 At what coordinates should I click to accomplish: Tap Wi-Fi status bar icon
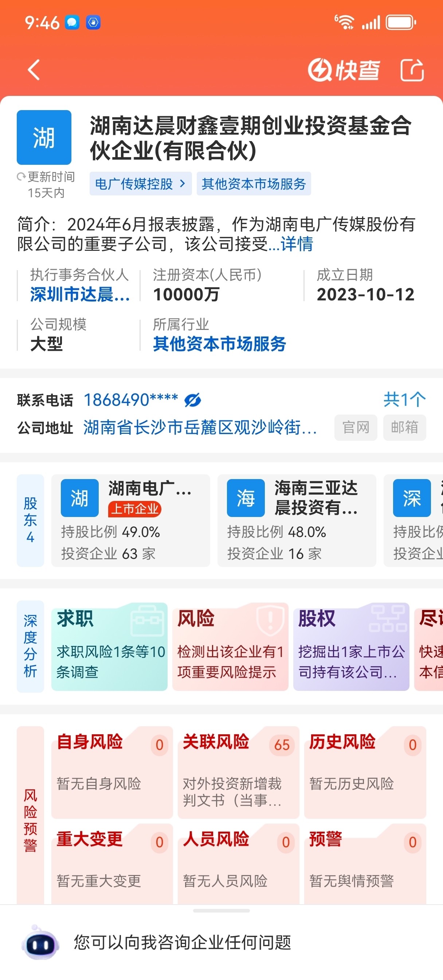pos(344,22)
